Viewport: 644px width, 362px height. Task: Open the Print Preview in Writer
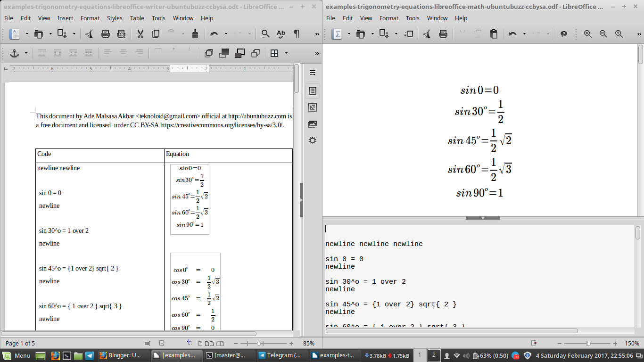pos(121,33)
